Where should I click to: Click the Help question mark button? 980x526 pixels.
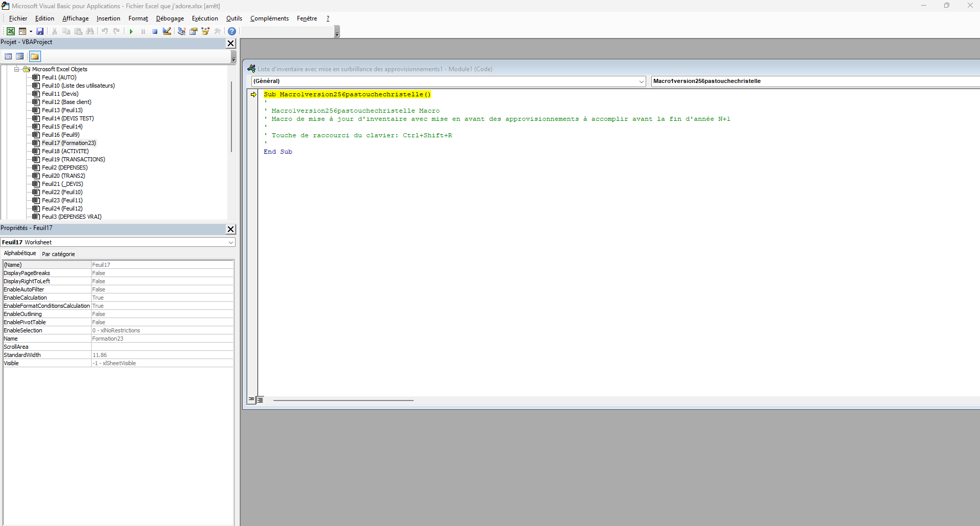click(231, 31)
